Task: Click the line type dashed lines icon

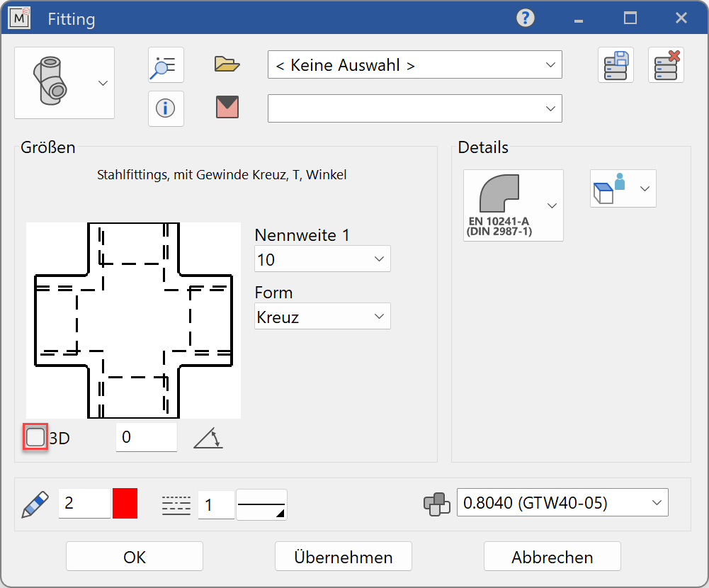Action: [176, 505]
